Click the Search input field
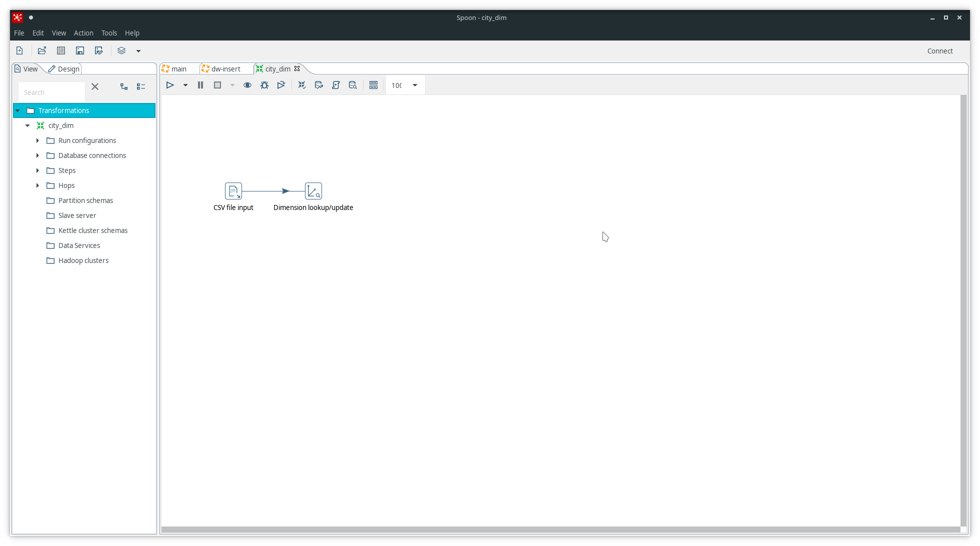This screenshot has height=546, width=980. 54,92
